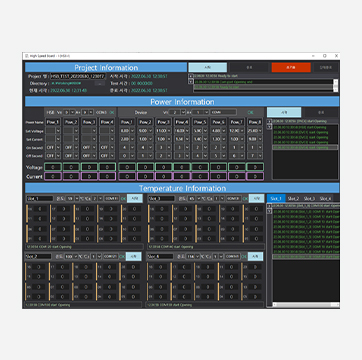Click the down arrow icon beside the power log
Screen dimensions: 362x360
[x=270, y=127]
